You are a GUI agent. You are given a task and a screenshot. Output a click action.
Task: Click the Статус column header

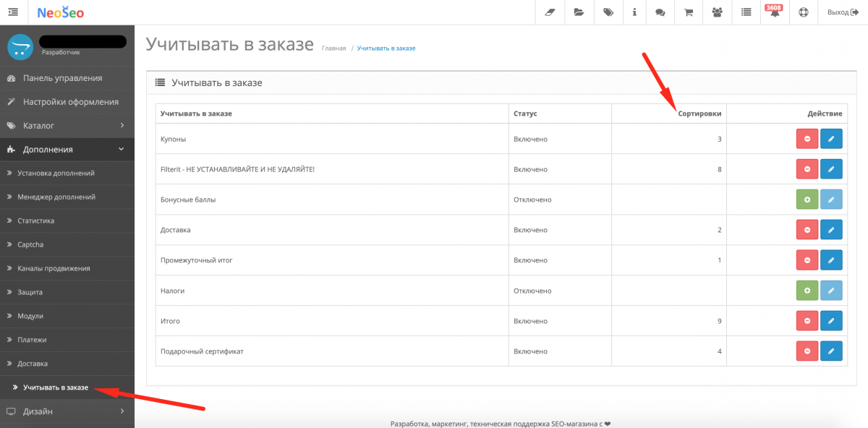point(525,114)
